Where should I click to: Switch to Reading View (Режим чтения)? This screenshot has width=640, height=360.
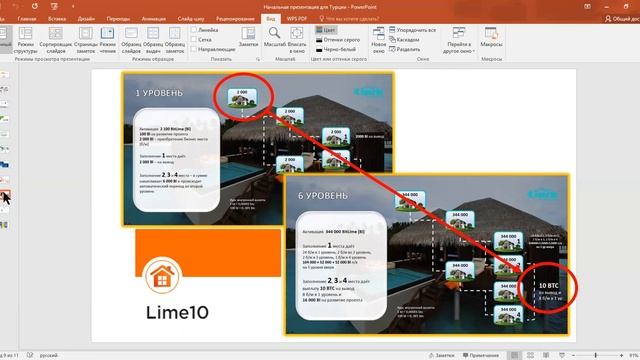[107, 40]
